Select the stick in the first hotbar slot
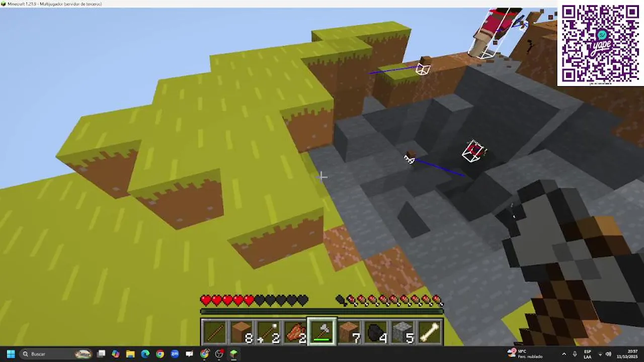This screenshot has width=644, height=362. click(x=214, y=332)
